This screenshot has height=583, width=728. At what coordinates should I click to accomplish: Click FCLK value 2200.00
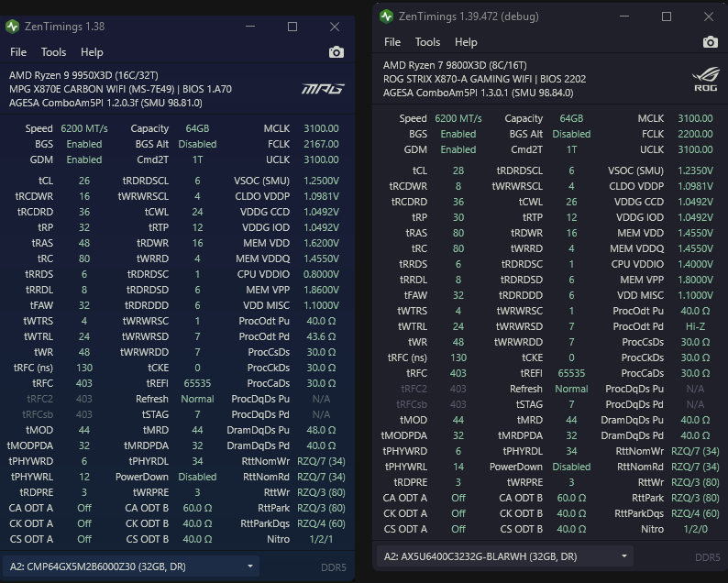point(695,134)
